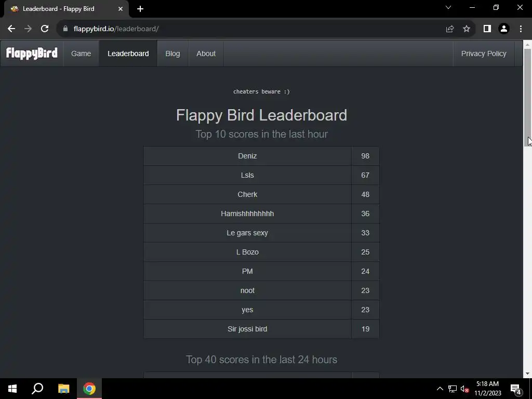Click PM's score of 24
Image resolution: width=532 pixels, height=399 pixels.
tap(365, 271)
